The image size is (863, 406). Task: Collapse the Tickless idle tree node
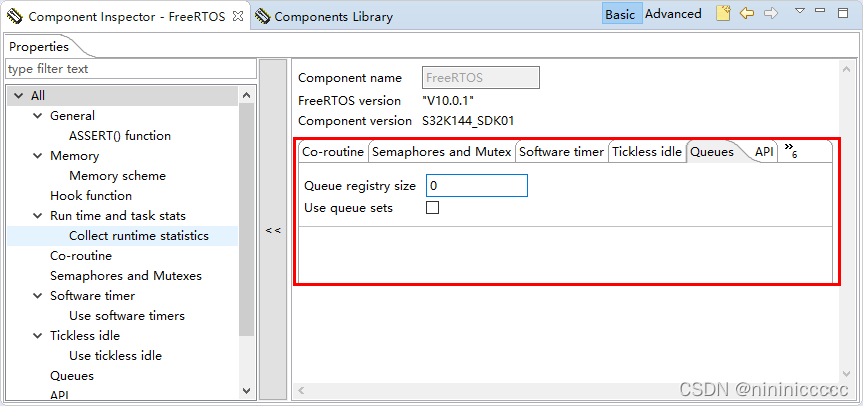pyautogui.click(x=37, y=336)
